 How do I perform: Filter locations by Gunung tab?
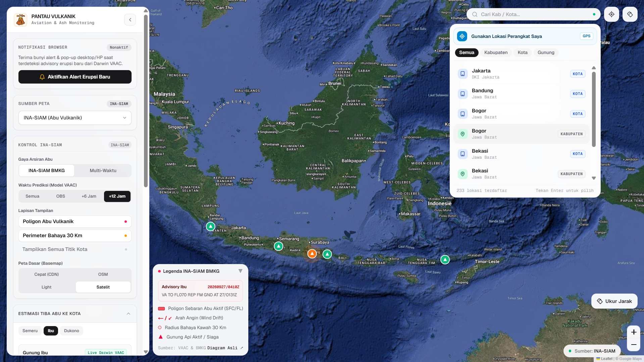[x=546, y=52]
